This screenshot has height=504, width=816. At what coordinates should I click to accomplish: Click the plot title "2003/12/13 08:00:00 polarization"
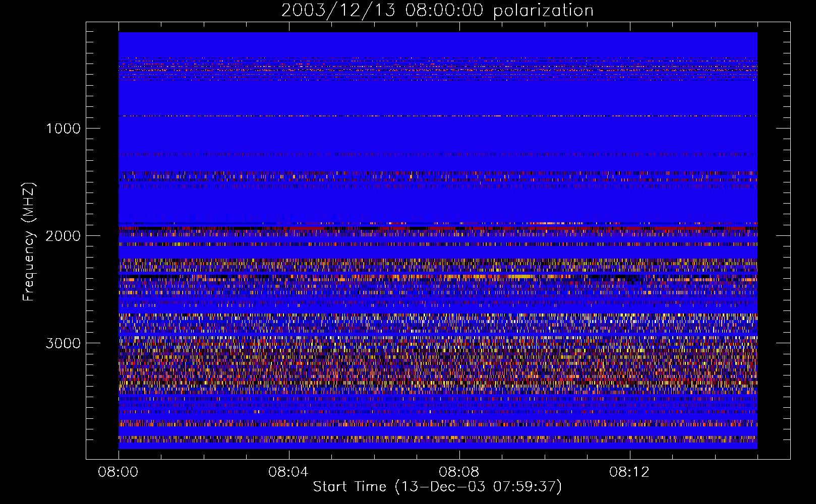click(437, 11)
